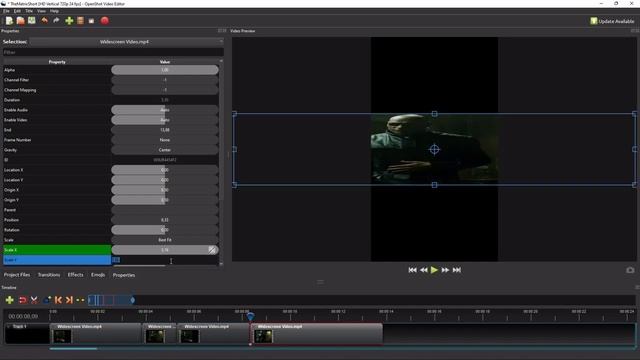Screen dimensions: 640x360
Task: Select the red-outlined last timeline clip
Action: tap(316, 334)
